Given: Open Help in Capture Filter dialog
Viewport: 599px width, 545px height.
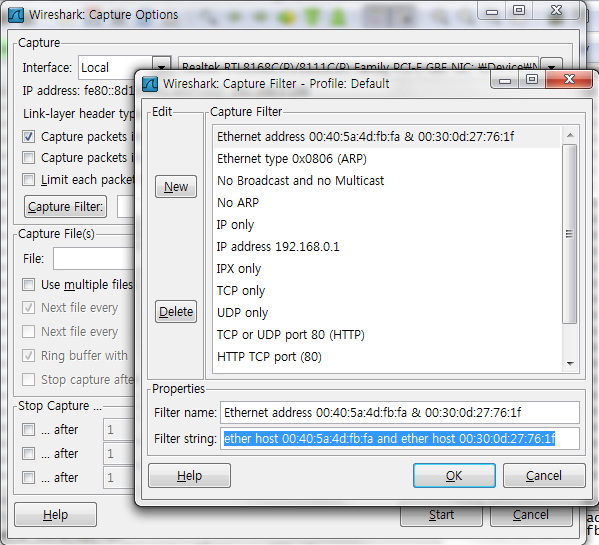Looking at the screenshot, I should point(189,476).
